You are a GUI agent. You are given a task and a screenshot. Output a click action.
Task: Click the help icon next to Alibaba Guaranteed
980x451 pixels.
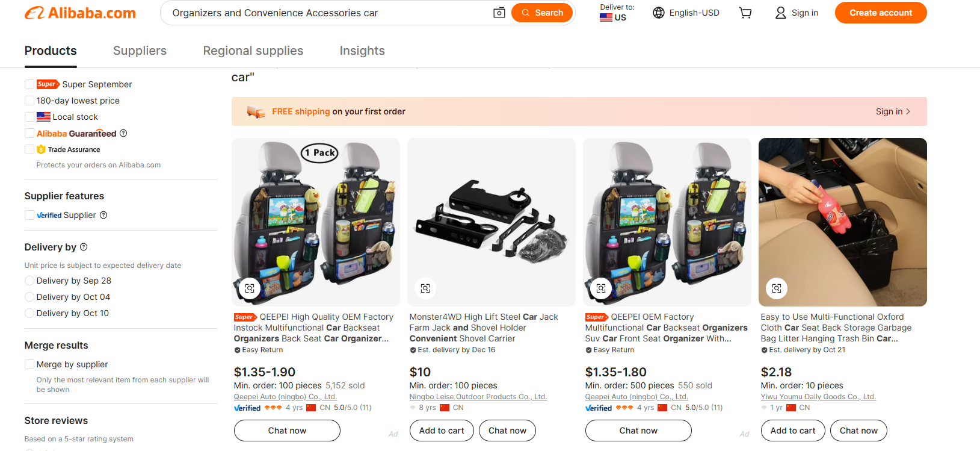[x=123, y=133]
